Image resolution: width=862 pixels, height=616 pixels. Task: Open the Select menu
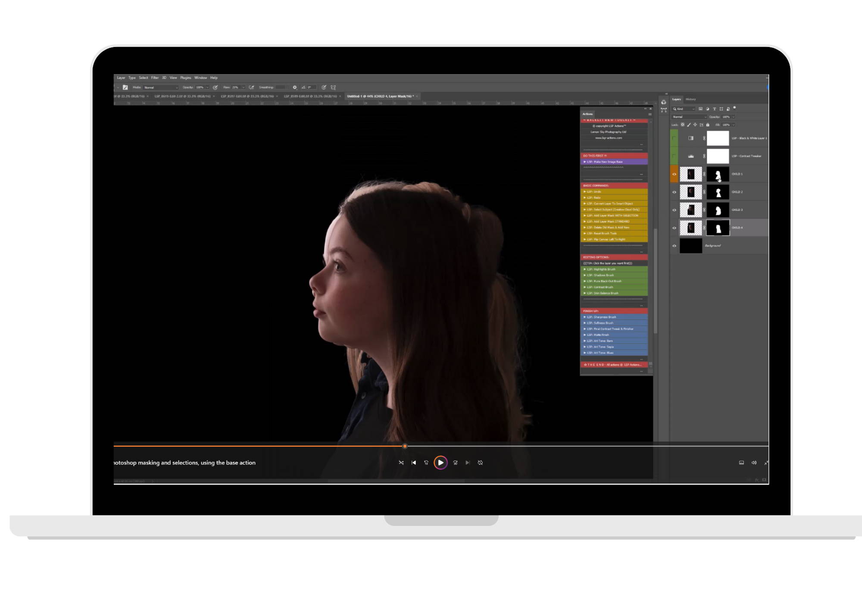point(144,78)
